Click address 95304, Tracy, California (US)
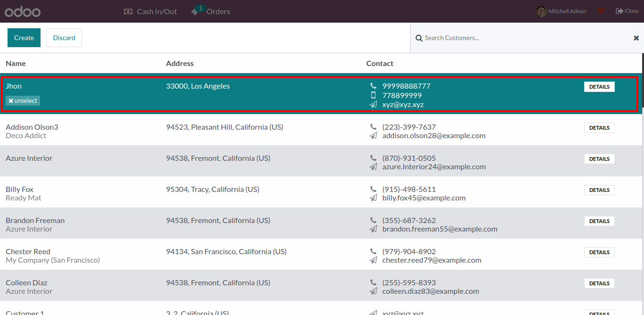Screen dimensions: 644x315 tap(213, 189)
